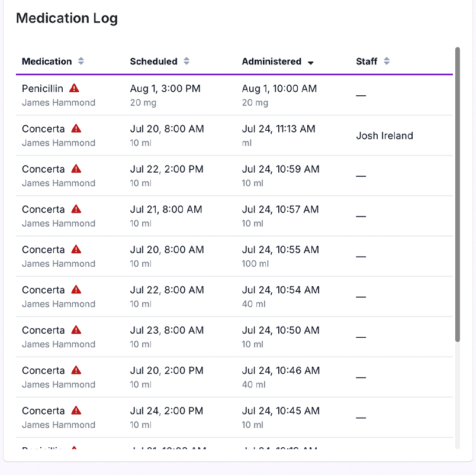Click the warning icon on Concerta administered at 10:55 AM

[x=76, y=249]
